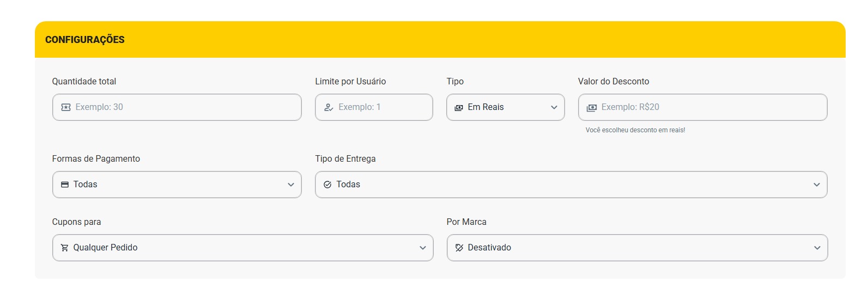The width and height of the screenshot is (868, 300).
Task: Open the Cupons para dropdown chevron
Action: coord(423,248)
